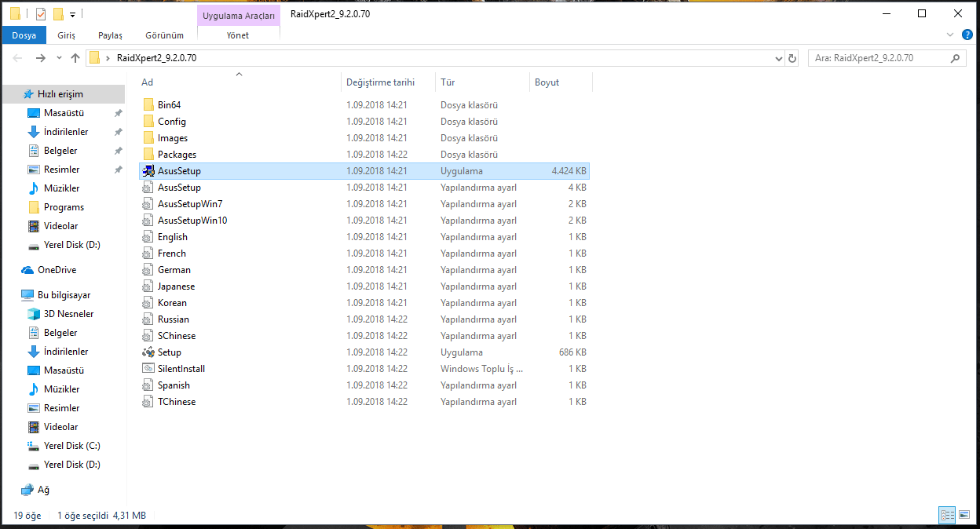Select the Russian file name
This screenshot has width=980, height=529.
tap(174, 319)
